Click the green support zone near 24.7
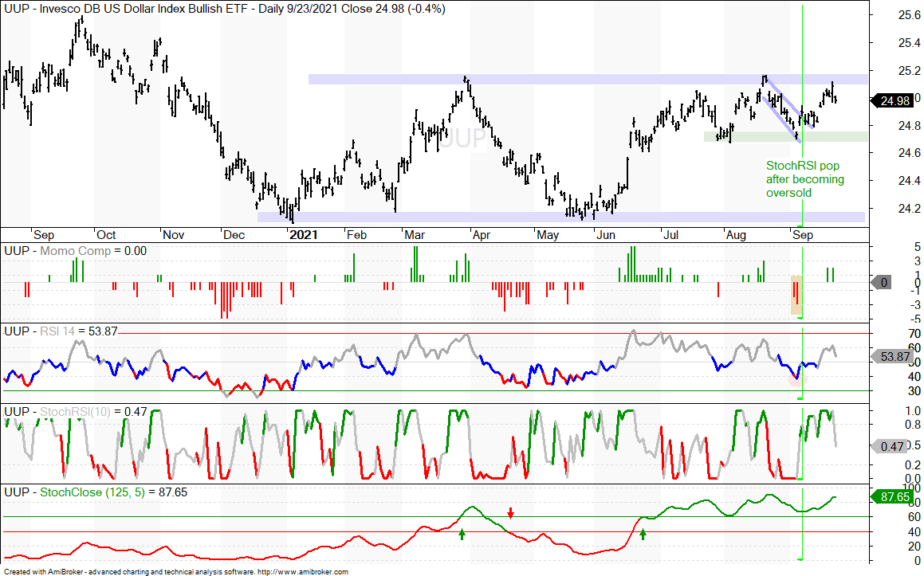This screenshot has height=576, width=924. tap(785, 137)
